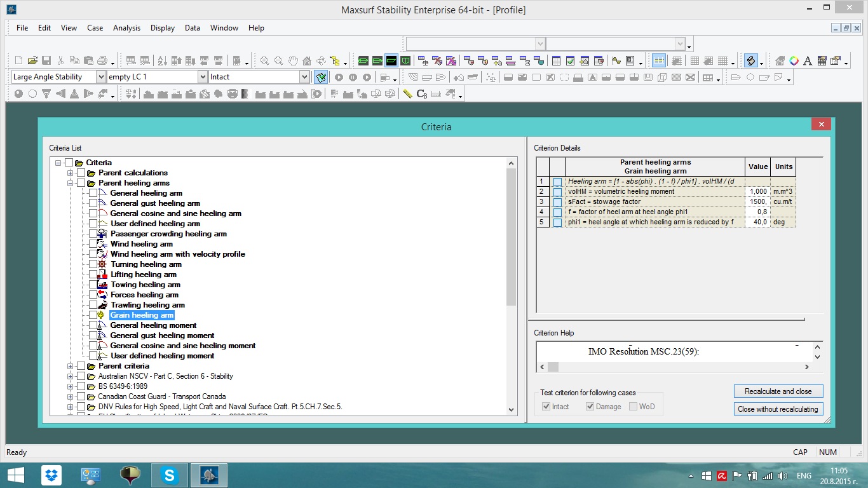The width and height of the screenshot is (868, 488).
Task: Click the New document toolbar icon
Action: point(18,61)
